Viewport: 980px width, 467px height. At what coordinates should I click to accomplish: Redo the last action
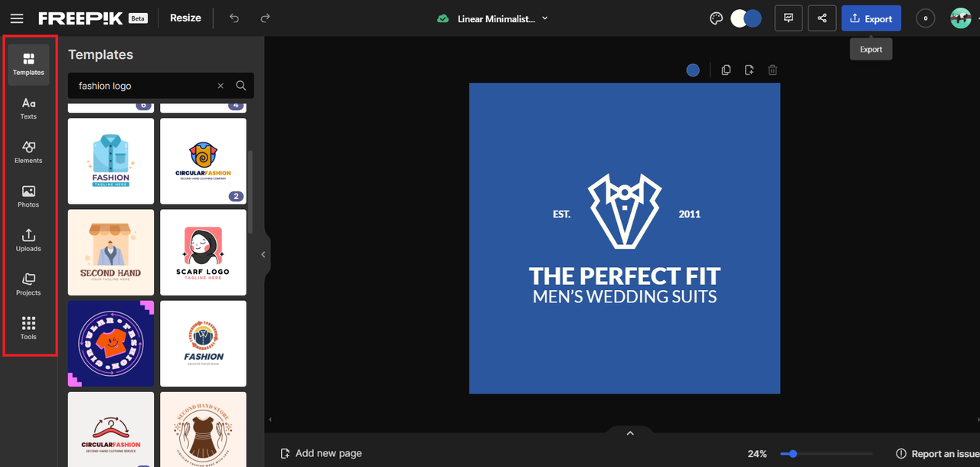click(265, 18)
